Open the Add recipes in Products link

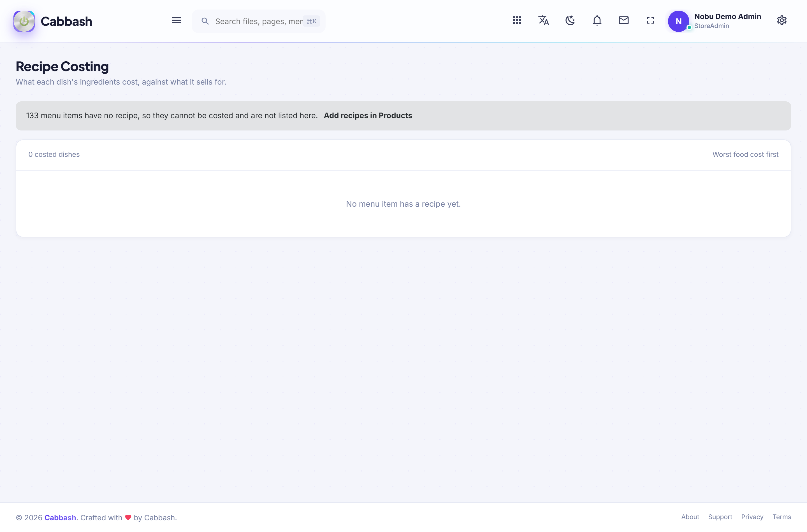coord(368,116)
